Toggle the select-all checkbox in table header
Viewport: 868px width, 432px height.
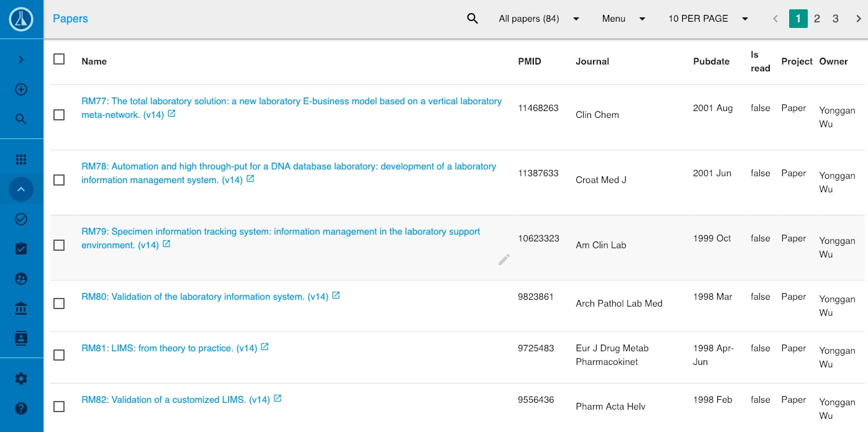click(59, 59)
